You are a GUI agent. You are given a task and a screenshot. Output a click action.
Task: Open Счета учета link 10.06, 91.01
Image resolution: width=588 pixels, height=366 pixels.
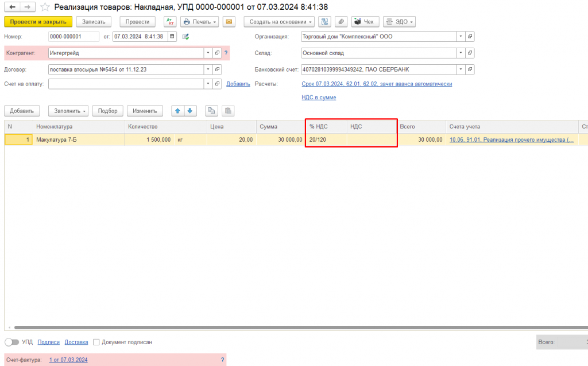pyautogui.click(x=512, y=140)
